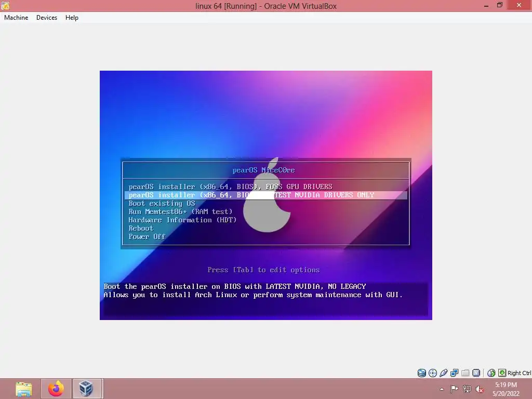Viewport: 532px width, 399px height.
Task: Click the keyboard capture green arrow icon
Action: tap(502, 373)
